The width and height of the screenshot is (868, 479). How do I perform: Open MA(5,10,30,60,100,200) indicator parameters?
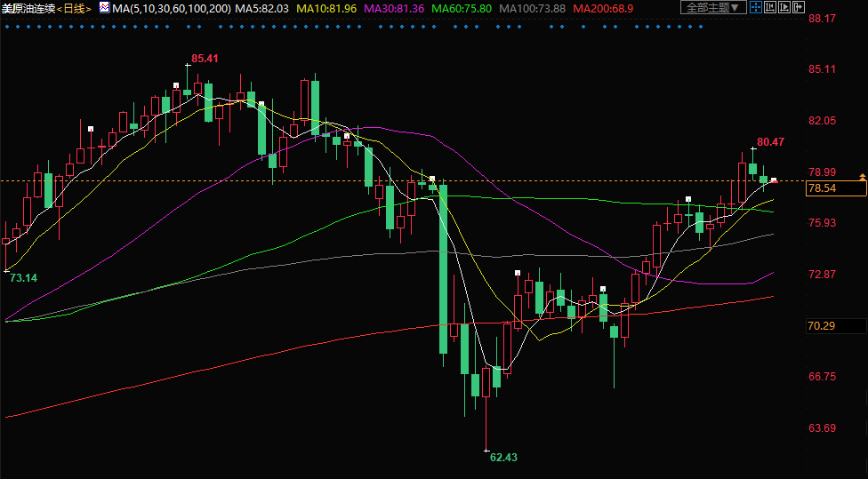(x=172, y=8)
